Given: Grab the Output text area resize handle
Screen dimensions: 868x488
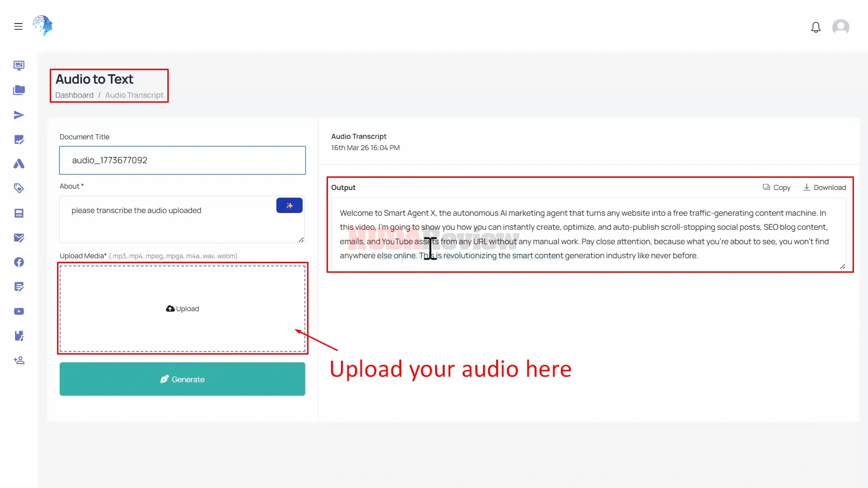Looking at the screenshot, I should (842, 266).
